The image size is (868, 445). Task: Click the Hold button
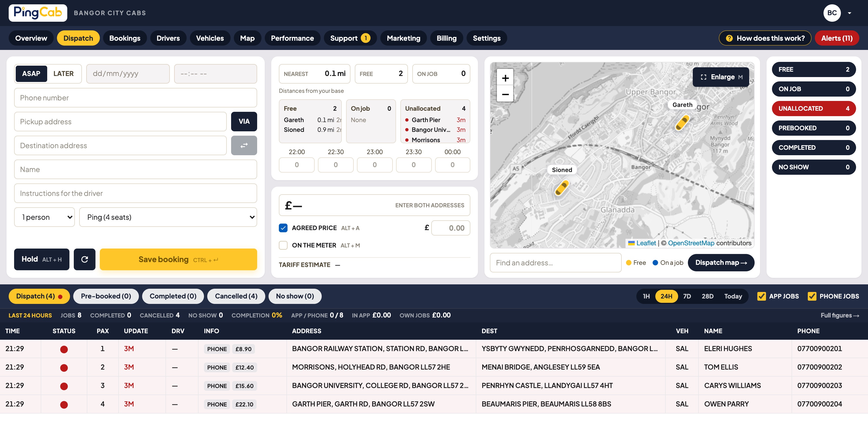pos(42,259)
